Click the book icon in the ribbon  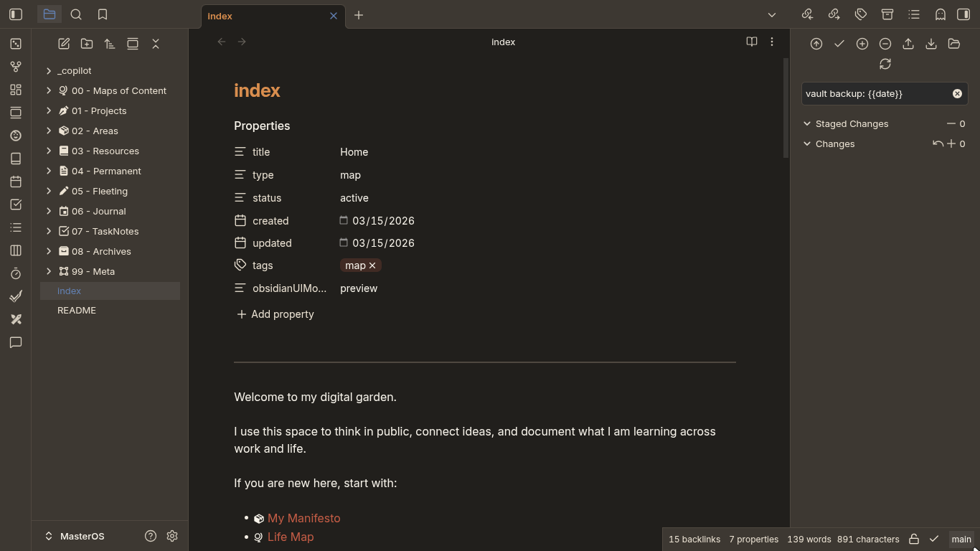click(x=16, y=159)
